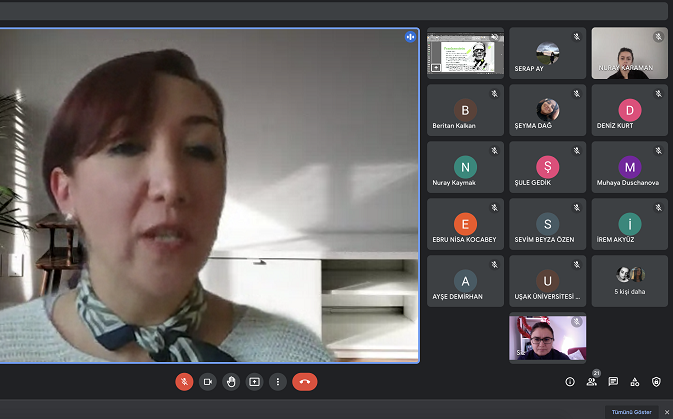Viewport: 673px width, 419px height.
Task: Click the DENİZ KURT participant tile
Action: pyautogui.click(x=629, y=110)
